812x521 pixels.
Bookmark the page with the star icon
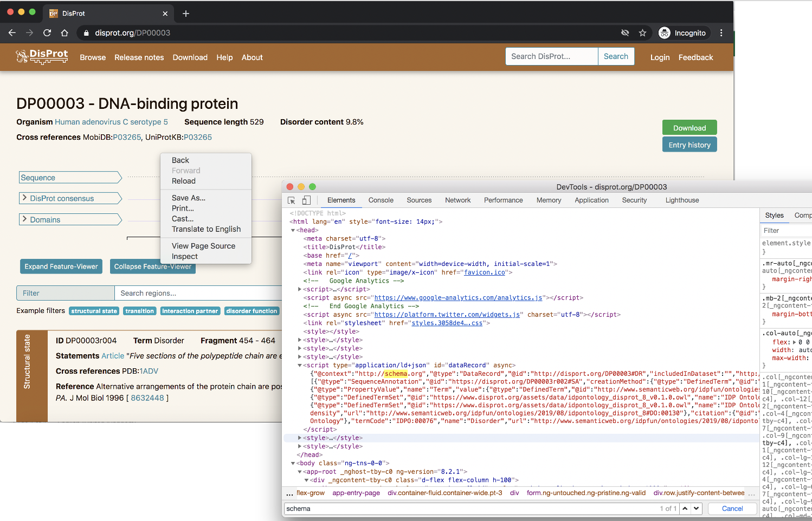[643, 32]
